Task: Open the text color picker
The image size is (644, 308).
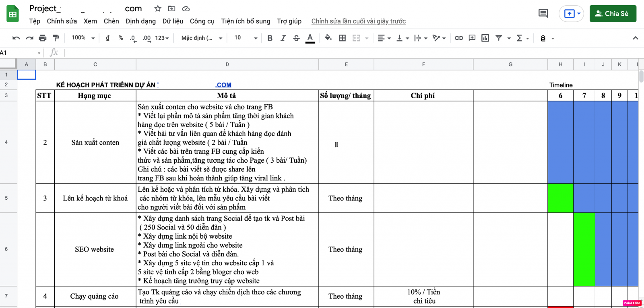Action: click(x=310, y=38)
